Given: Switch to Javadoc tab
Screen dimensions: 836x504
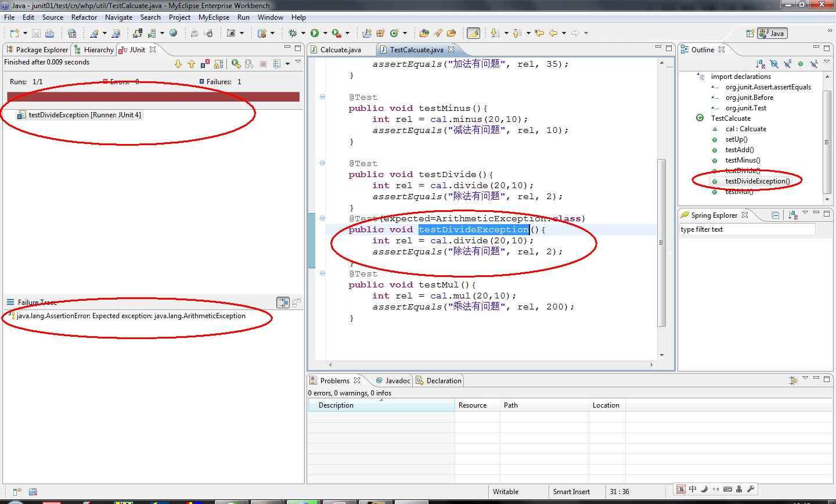Looking at the screenshot, I should 392,381.
